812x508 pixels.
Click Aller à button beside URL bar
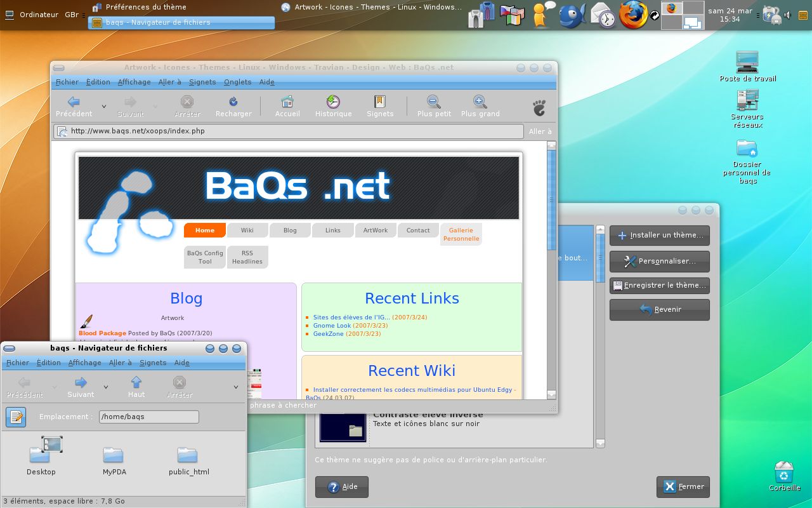pyautogui.click(x=540, y=131)
